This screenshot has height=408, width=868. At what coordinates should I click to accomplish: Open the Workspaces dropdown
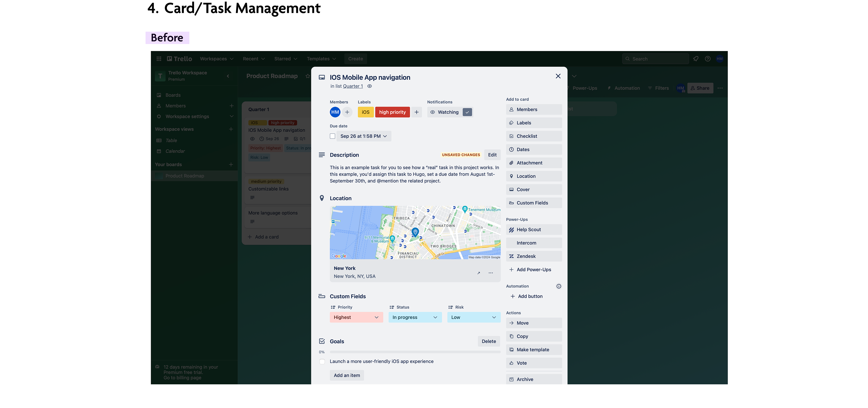(x=217, y=59)
